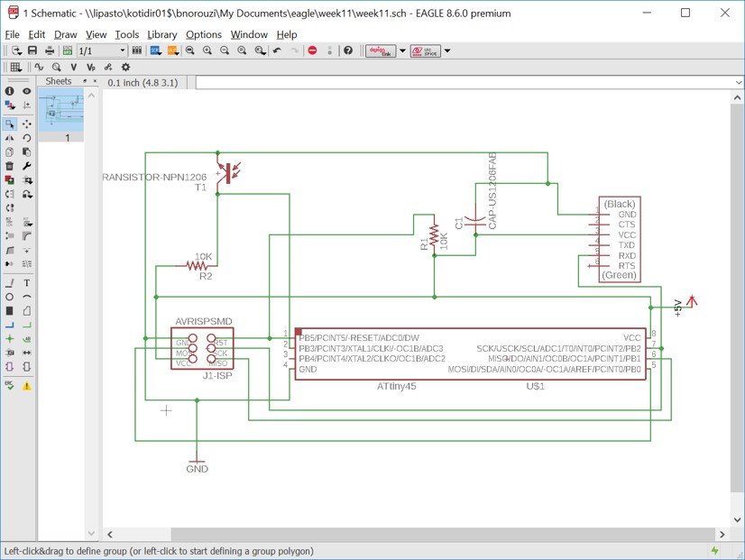The image size is (745, 560).
Task: Click the Redraw zoom icon
Action: [242, 50]
